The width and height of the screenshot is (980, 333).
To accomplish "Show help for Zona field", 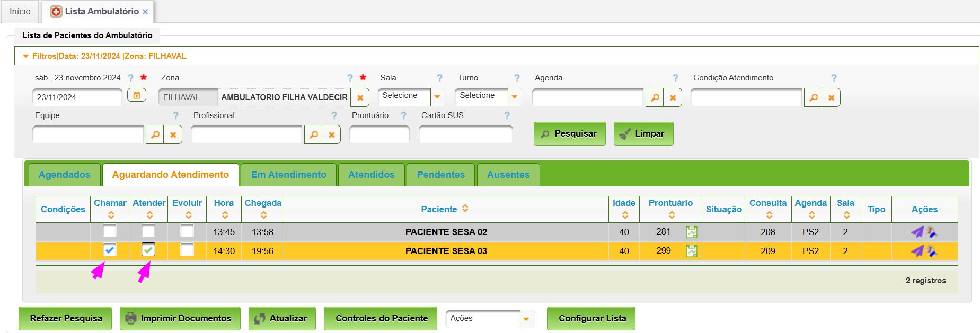I will [x=350, y=78].
